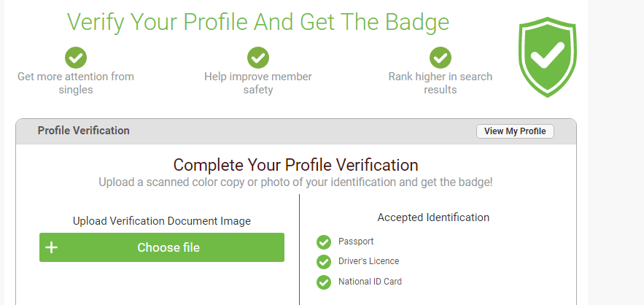Screen dimensions: 644x305
Task: Click 'Complete Your Profile Verification' title
Action: point(295,165)
